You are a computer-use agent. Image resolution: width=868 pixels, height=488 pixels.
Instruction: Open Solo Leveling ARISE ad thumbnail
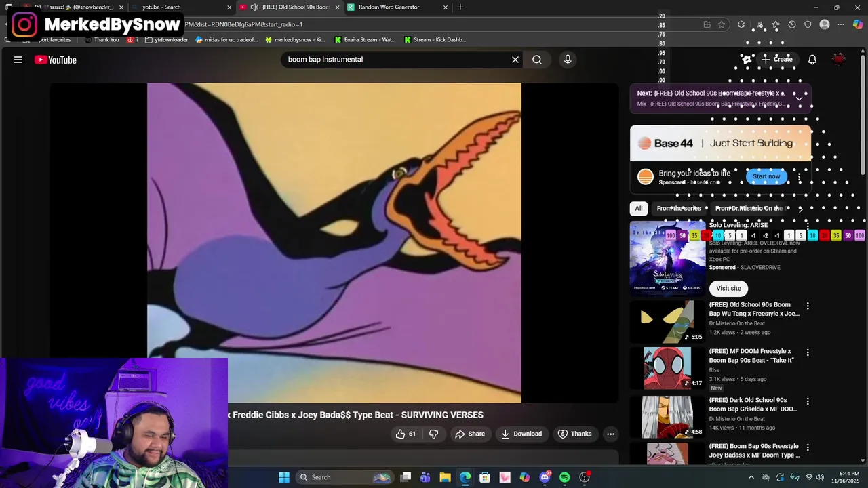coord(667,258)
